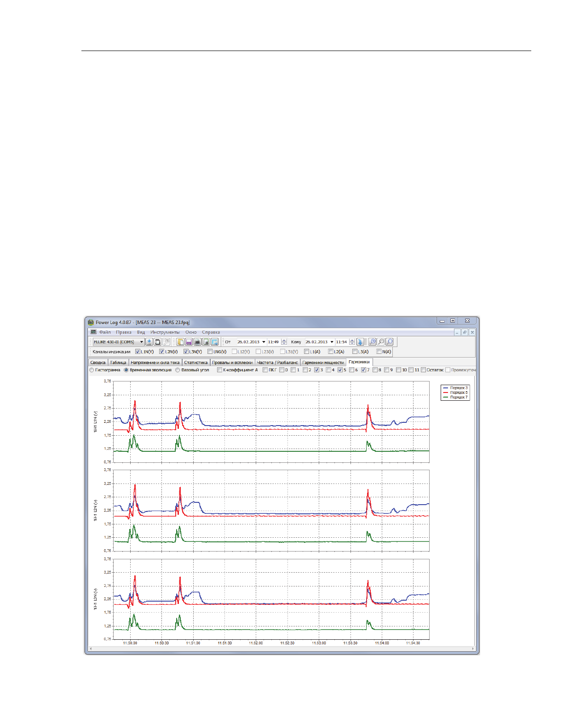Click the download data from instrument icon
The height and width of the screenshot is (728, 563).
click(x=149, y=342)
